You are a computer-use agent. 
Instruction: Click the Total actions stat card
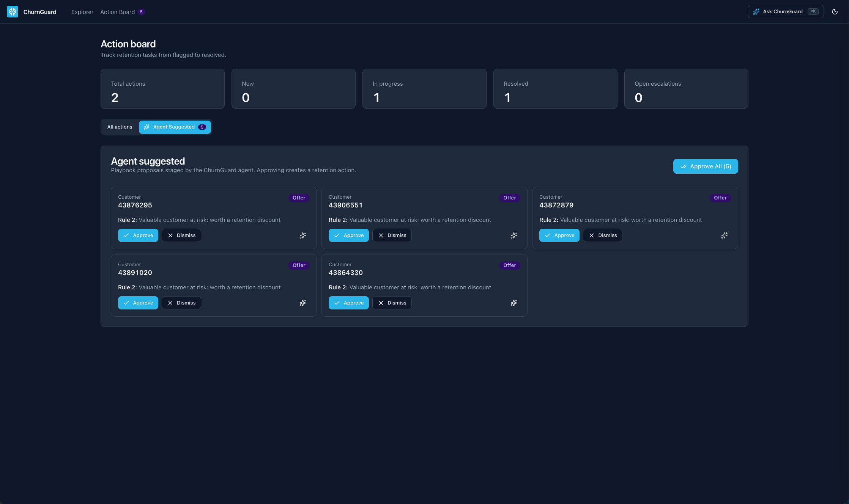click(x=162, y=89)
